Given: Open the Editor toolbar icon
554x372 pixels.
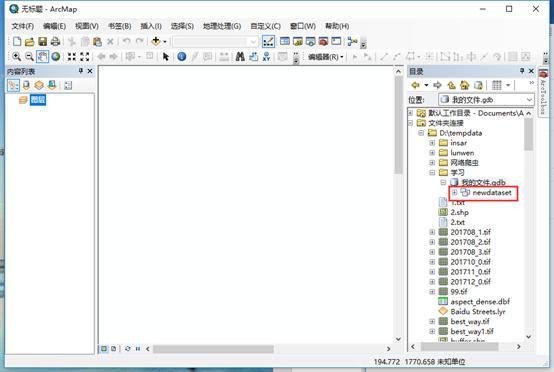Looking at the screenshot, I should tap(269, 41).
